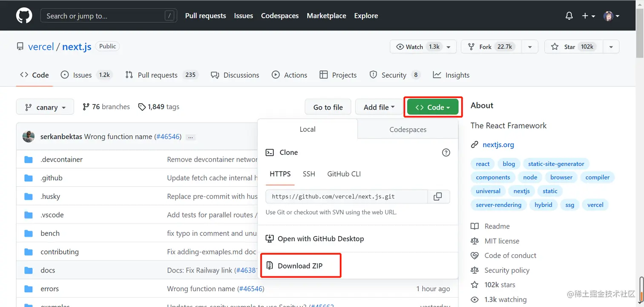Open the Actions tab
Viewport: 644px width, 307px height.
(290, 75)
